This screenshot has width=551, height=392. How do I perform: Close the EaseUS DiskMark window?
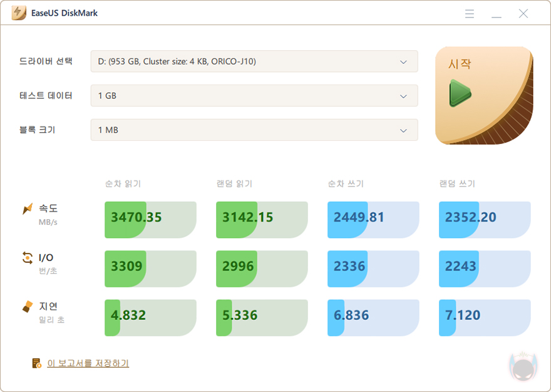click(x=523, y=14)
